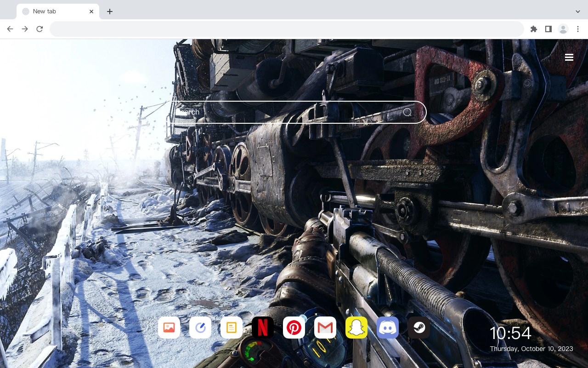
Task: Open a new browser tab
Action: 109,11
